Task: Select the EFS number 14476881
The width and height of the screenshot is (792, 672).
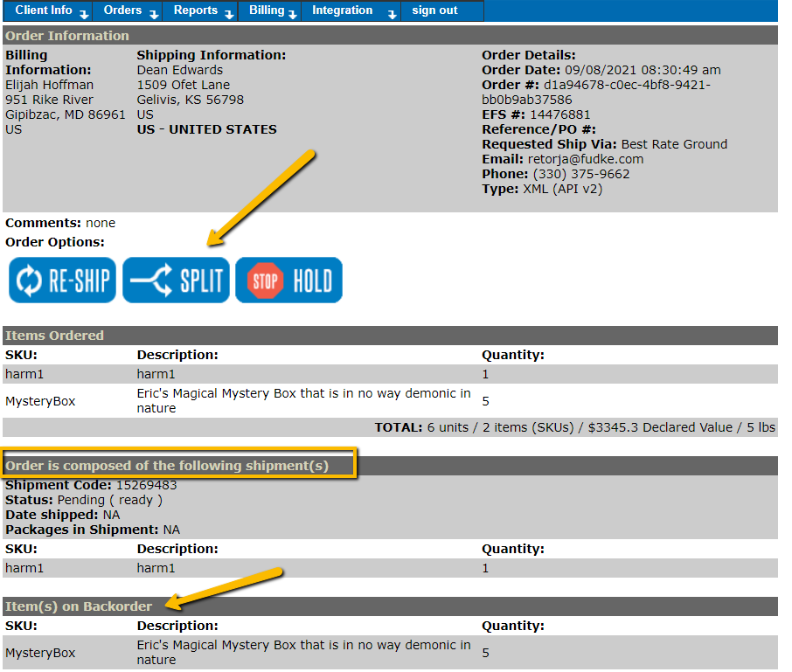Action: point(559,115)
